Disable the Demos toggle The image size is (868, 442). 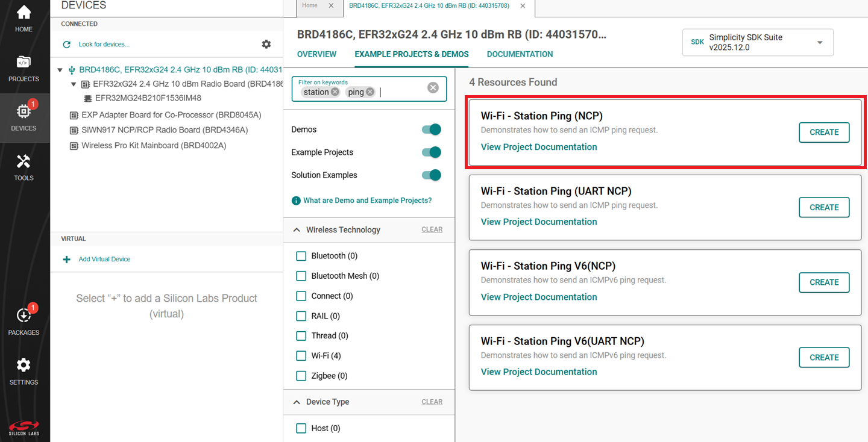tap(431, 129)
